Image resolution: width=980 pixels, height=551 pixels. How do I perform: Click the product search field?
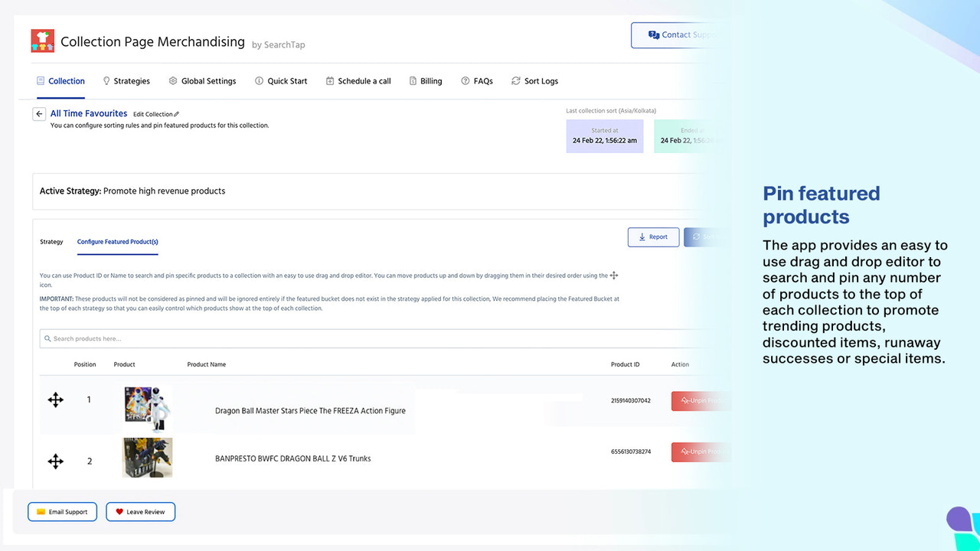point(230,338)
